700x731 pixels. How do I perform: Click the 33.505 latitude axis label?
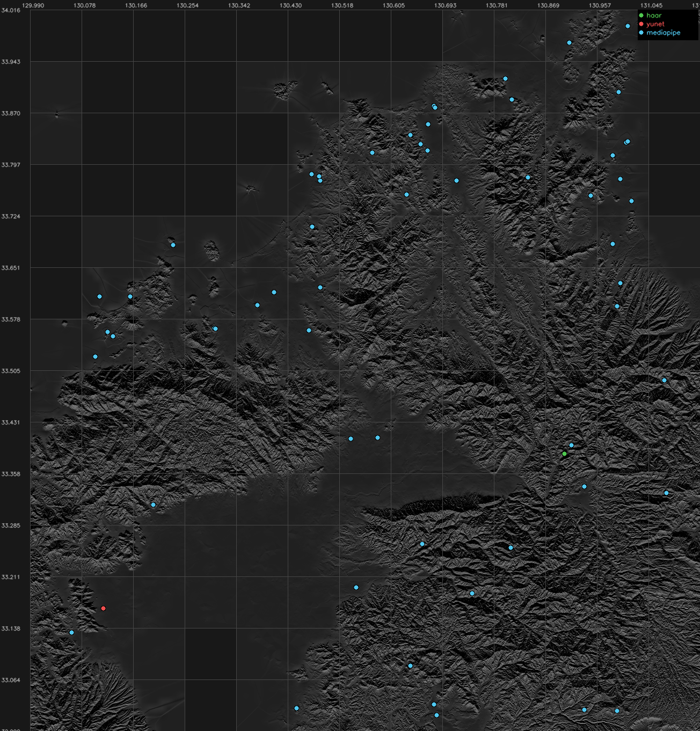click(x=11, y=371)
